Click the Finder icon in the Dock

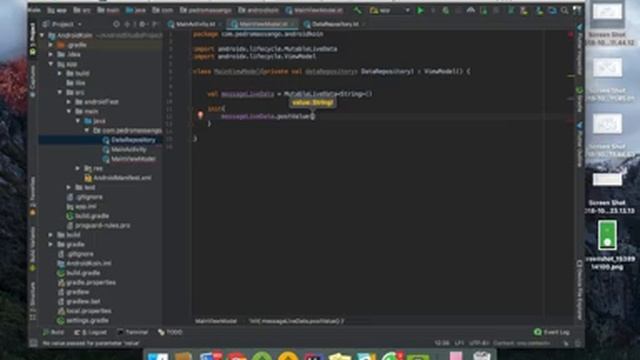pyautogui.click(x=158, y=356)
